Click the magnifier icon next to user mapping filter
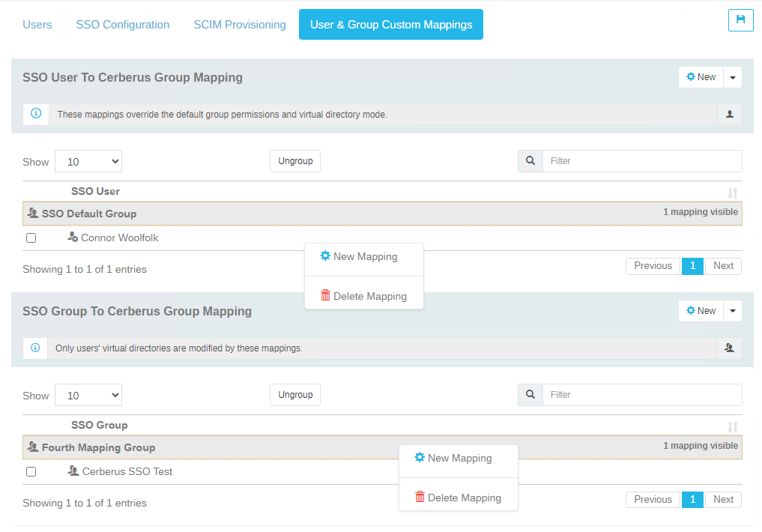This screenshot has width=762, height=532. [530, 161]
